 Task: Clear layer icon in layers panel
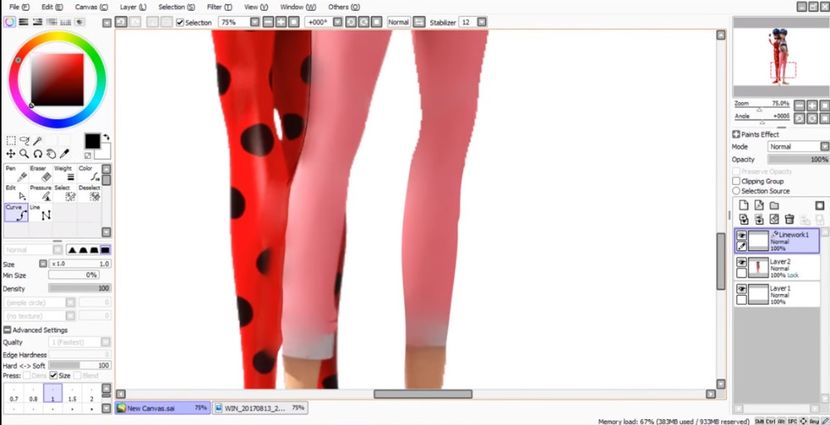774,219
